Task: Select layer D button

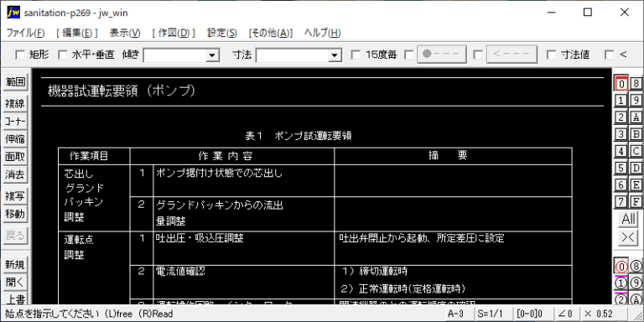Action: click(x=636, y=168)
